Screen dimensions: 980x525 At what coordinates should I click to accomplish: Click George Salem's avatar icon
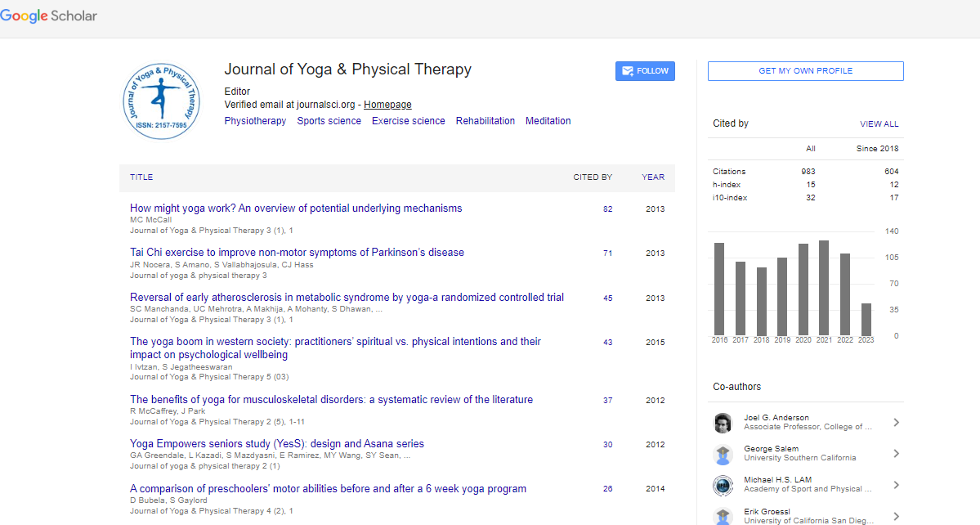(x=723, y=454)
